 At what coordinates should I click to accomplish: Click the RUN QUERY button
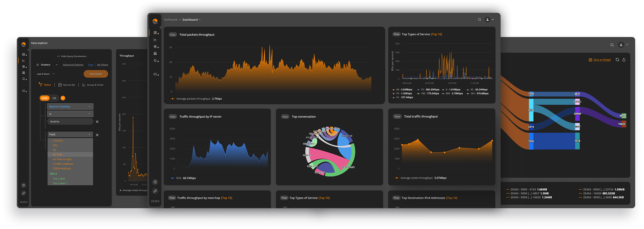click(96, 74)
